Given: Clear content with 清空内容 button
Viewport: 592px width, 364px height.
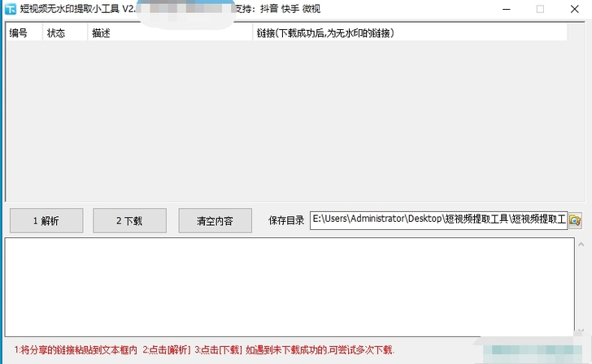Looking at the screenshot, I should tap(215, 221).
